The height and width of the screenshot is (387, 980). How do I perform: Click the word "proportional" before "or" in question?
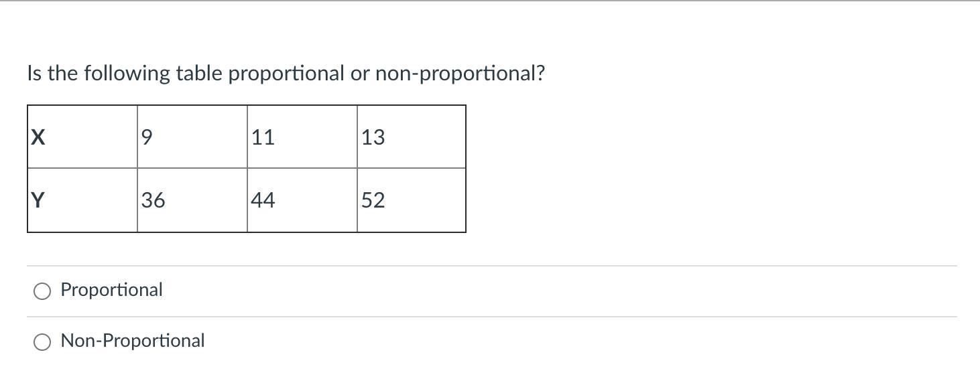pos(287,74)
